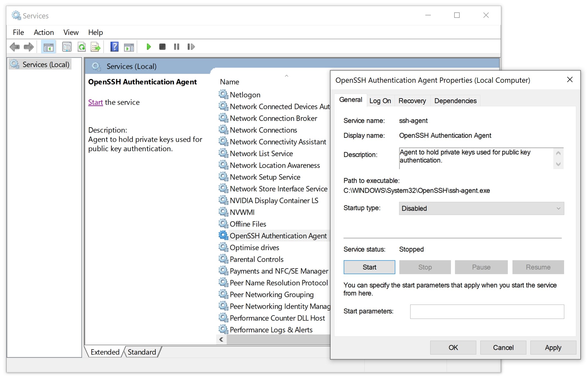Viewport: 588px width, 378px height.
Task: Toggle the Show/Hide Action Pane icon
Action: 129,47
